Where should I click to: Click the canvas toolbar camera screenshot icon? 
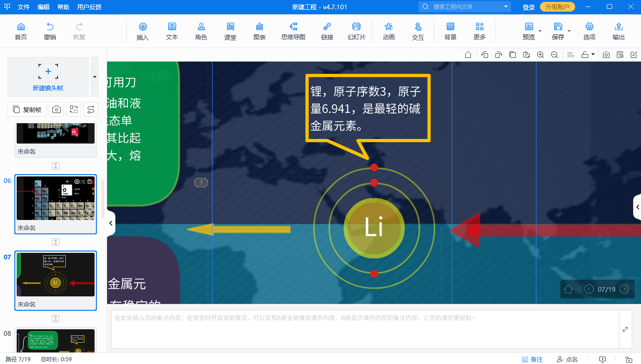coord(606,55)
